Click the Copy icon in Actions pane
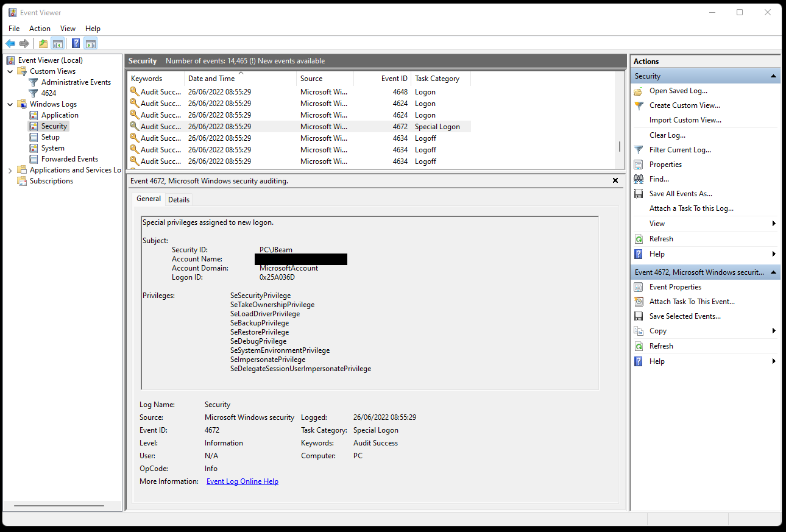The image size is (786, 532). [639, 331]
